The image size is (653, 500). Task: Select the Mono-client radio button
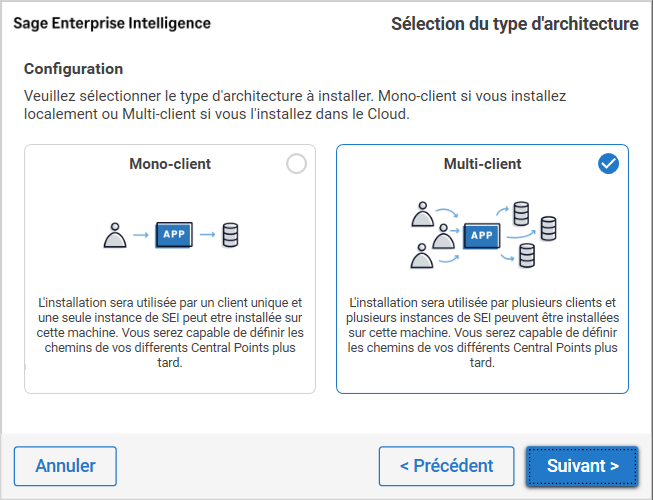click(x=296, y=164)
